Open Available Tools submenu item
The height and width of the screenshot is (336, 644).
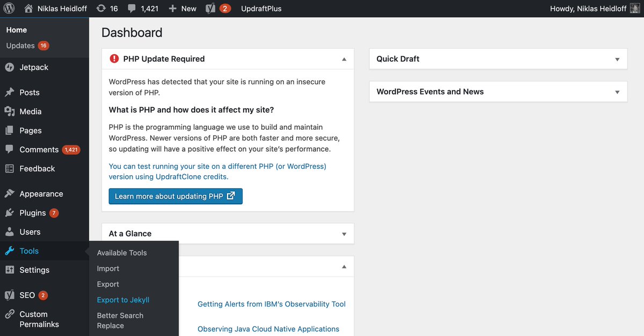[122, 253]
